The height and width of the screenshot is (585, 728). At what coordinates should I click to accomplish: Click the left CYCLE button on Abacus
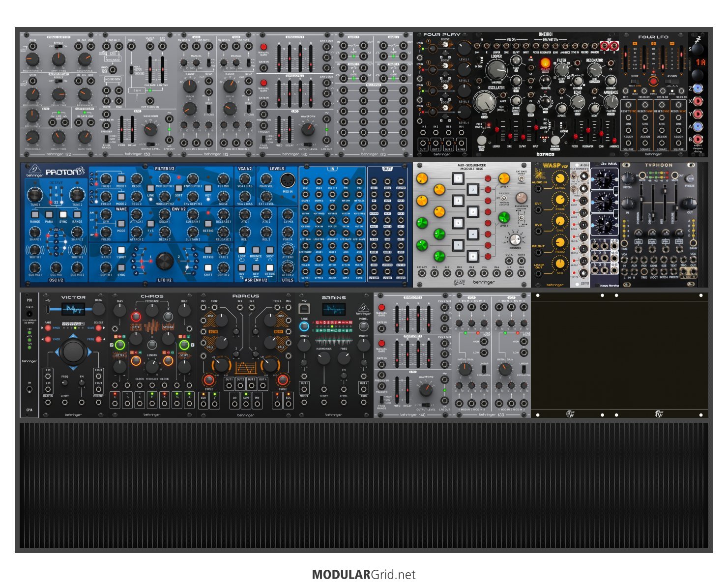coord(208,380)
